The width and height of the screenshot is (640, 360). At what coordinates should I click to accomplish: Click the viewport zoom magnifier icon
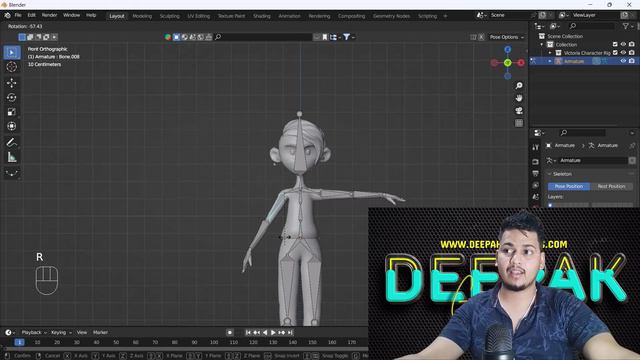tap(519, 86)
